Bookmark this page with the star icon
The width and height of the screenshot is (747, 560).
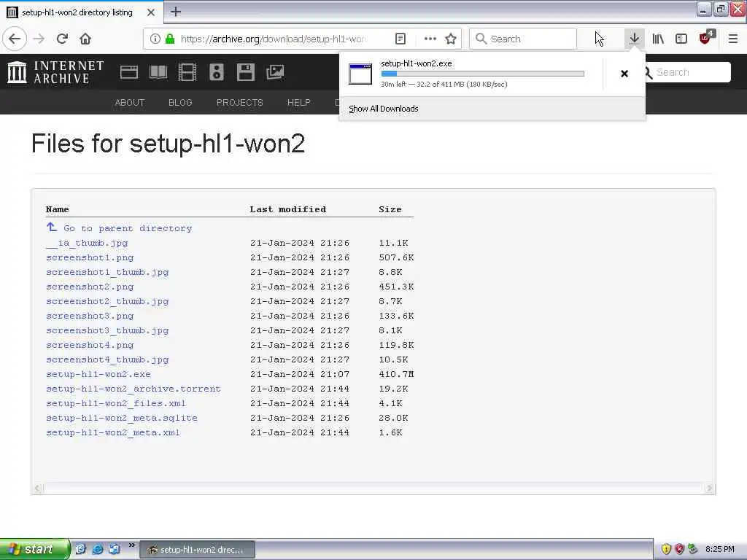pos(451,39)
